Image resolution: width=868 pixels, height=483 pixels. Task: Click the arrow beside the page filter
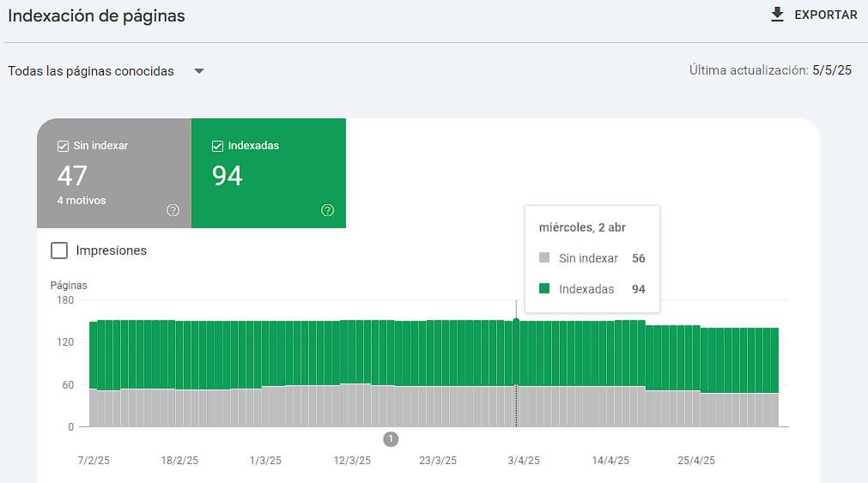pos(199,71)
